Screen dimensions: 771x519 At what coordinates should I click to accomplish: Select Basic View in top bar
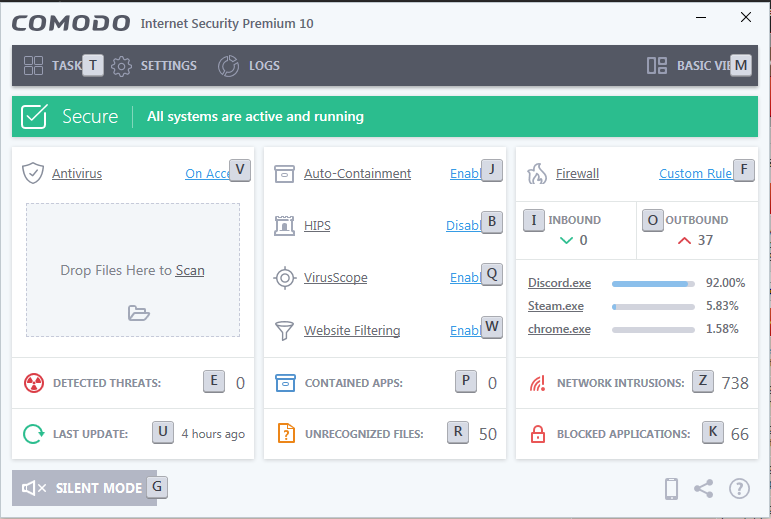[x=704, y=65]
